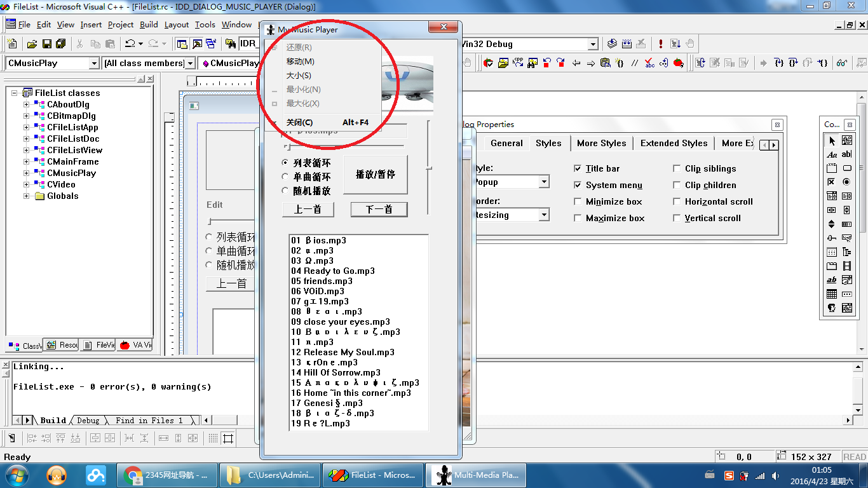This screenshot has height=488, width=868.
Task: Expand the Globals folder node
Action: pyautogui.click(x=27, y=196)
